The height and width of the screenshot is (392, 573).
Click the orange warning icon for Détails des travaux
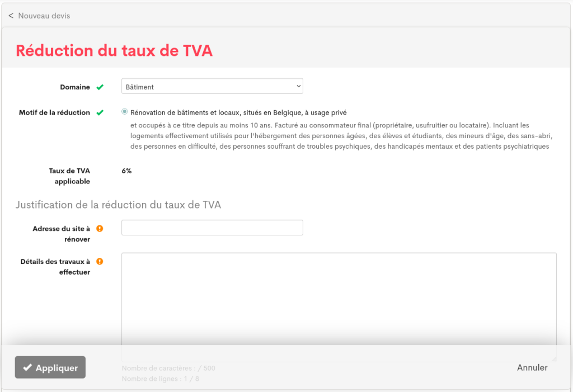[x=100, y=261]
